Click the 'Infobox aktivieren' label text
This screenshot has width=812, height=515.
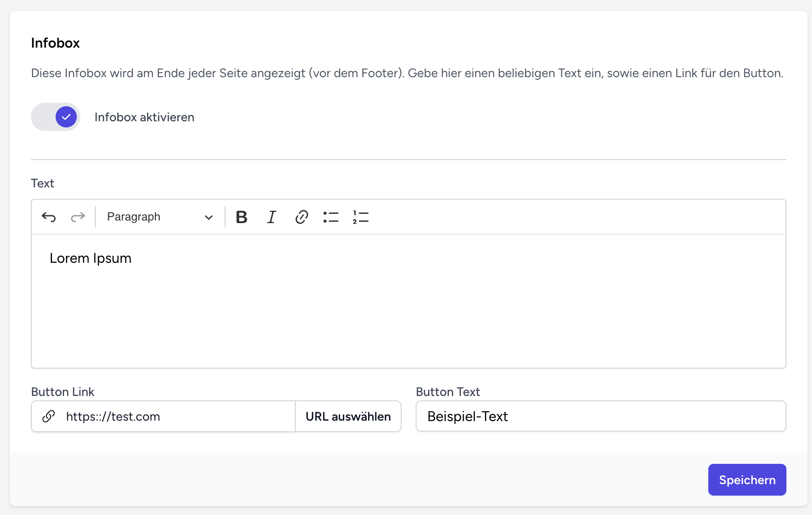coord(144,117)
